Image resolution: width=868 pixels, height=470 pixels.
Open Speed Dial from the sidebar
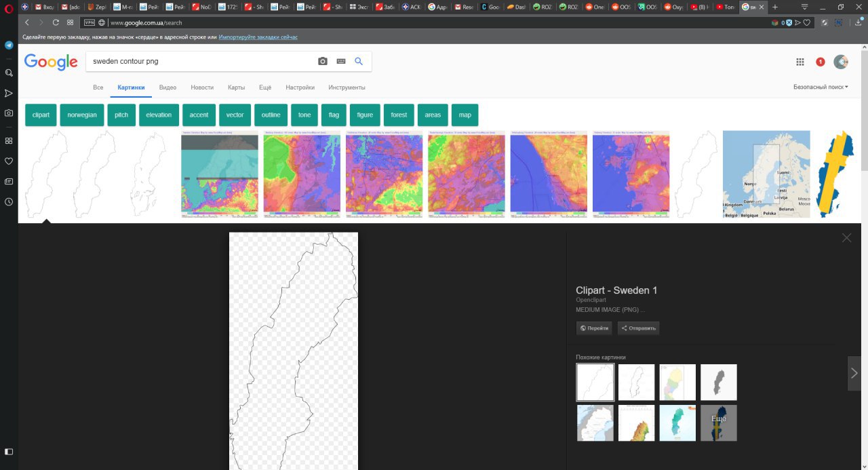tap(9, 141)
